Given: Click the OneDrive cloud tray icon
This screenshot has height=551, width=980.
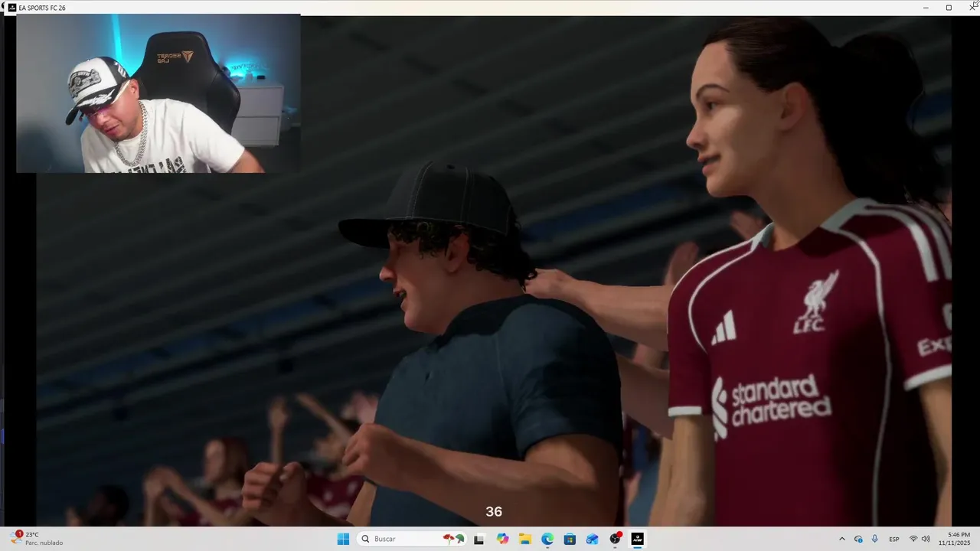Looking at the screenshot, I should click(858, 539).
